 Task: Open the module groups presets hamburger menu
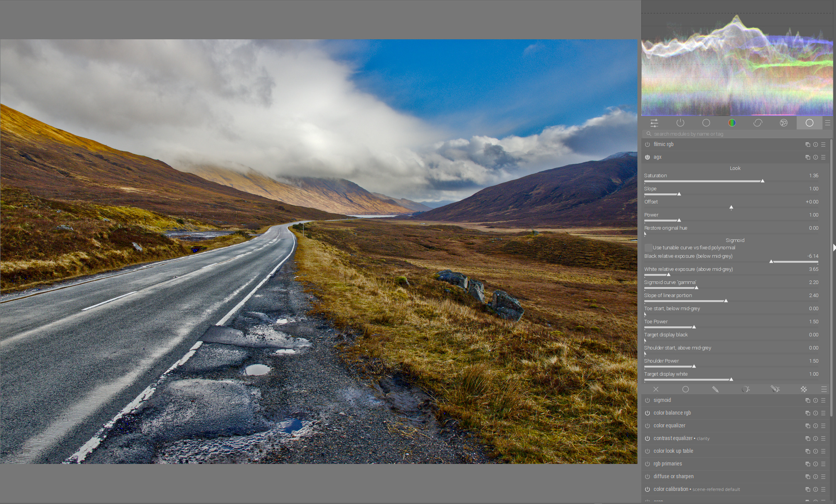828,123
